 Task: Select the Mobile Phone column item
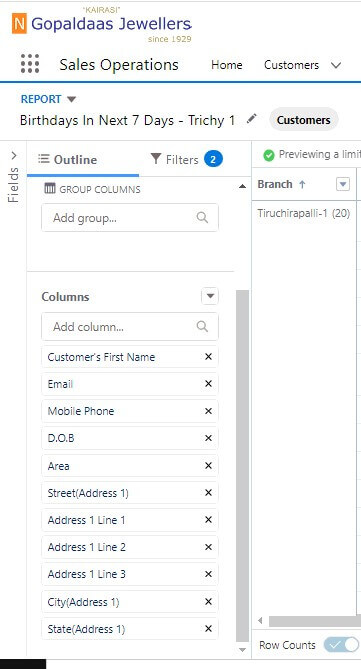[130, 411]
